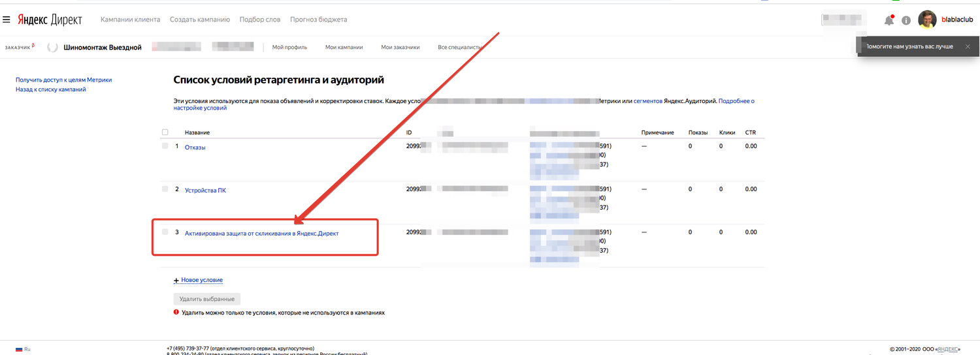Viewport: 980px width, 355px height.
Task: Open Кампании клиента menu item
Action: click(130, 20)
